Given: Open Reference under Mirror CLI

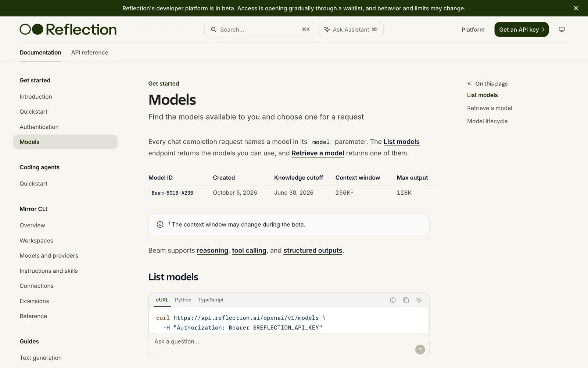Looking at the screenshot, I should [33, 316].
